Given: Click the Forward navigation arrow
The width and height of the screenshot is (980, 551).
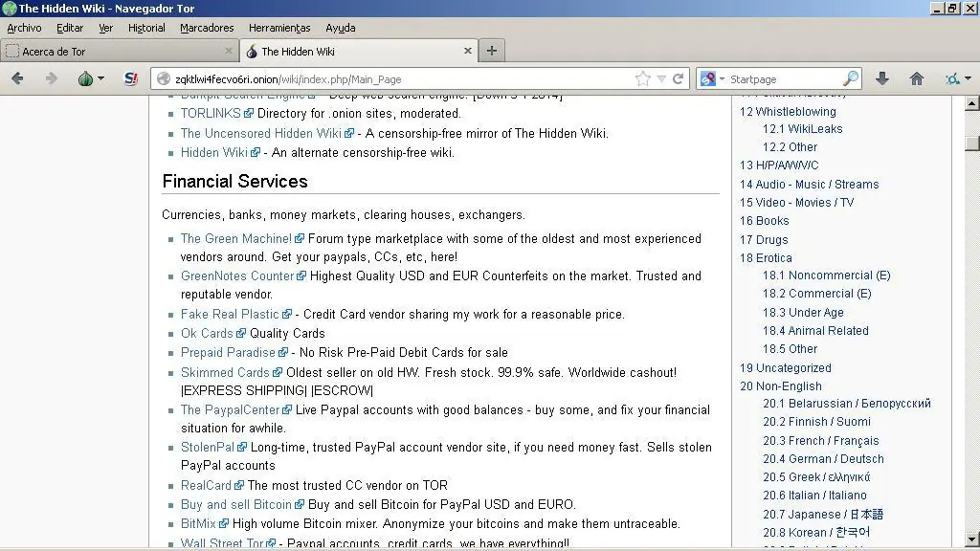Looking at the screenshot, I should click(52, 78).
